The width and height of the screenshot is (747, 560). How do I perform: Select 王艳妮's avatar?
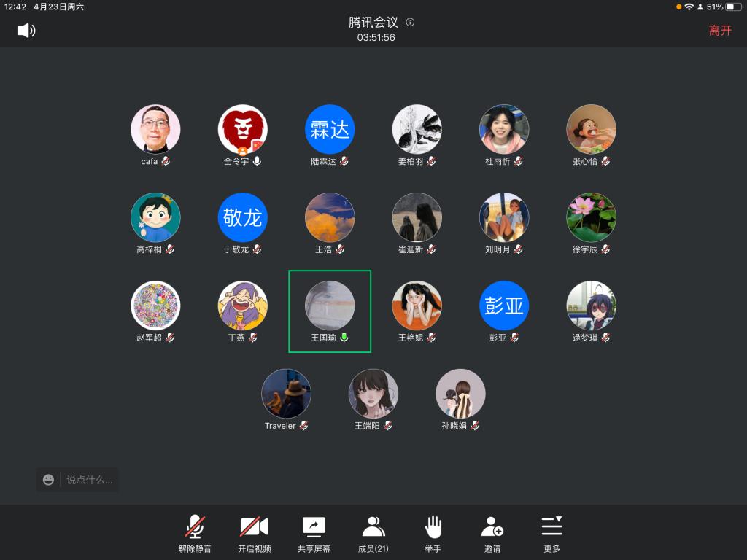pyautogui.click(x=417, y=306)
